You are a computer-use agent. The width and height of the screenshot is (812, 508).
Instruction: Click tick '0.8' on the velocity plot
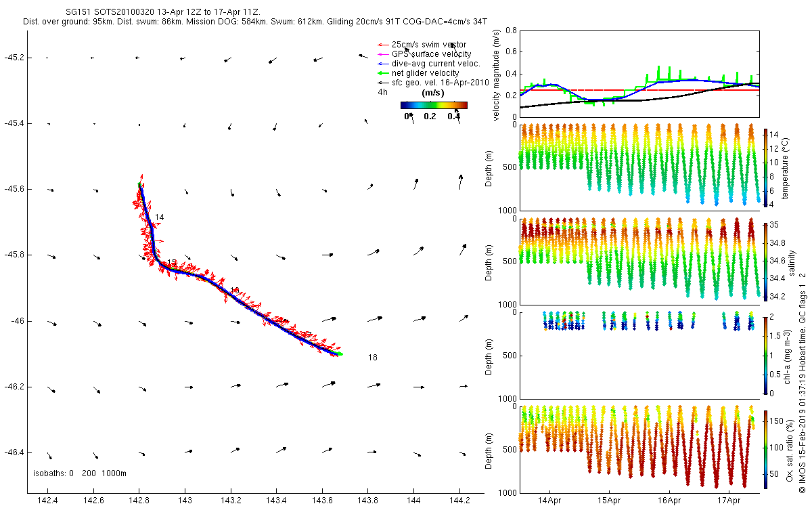[512, 31]
